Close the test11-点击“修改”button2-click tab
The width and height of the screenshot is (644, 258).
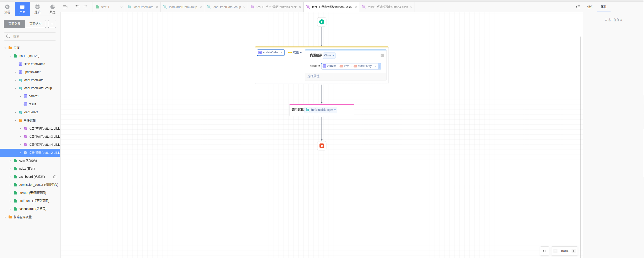[x=356, y=7]
